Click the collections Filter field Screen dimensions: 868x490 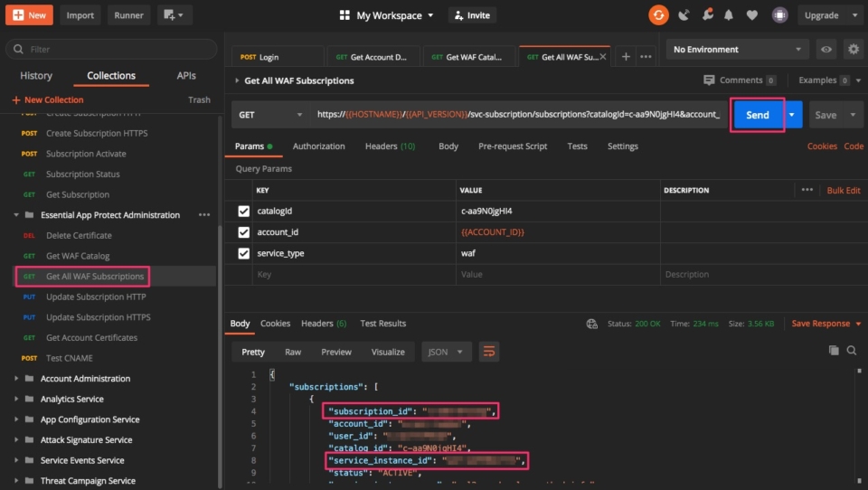click(111, 50)
